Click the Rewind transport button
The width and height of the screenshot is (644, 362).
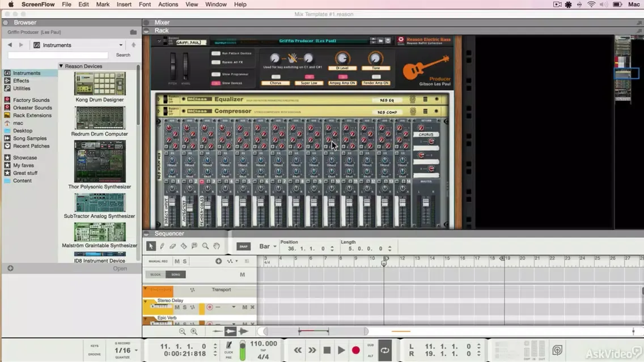[298, 350]
